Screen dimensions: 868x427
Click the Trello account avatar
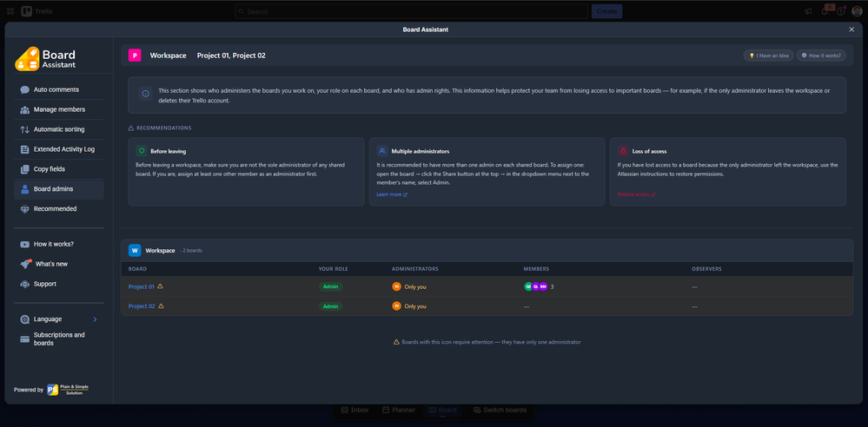[857, 11]
